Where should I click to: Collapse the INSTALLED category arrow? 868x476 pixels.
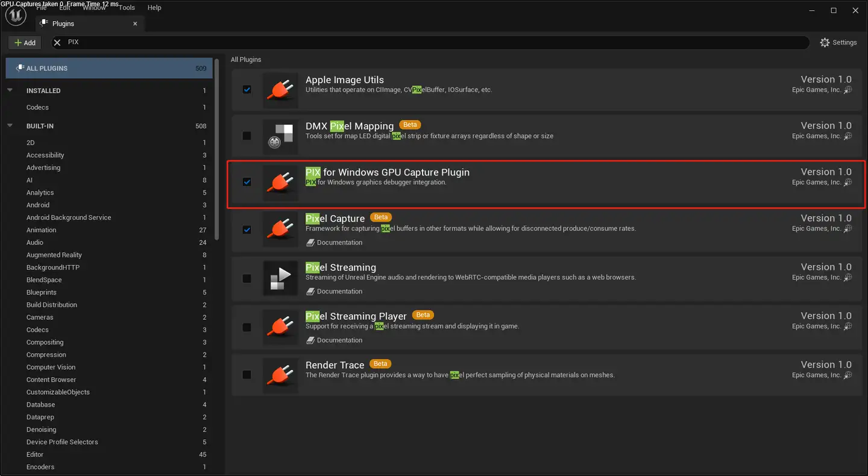pyautogui.click(x=10, y=90)
